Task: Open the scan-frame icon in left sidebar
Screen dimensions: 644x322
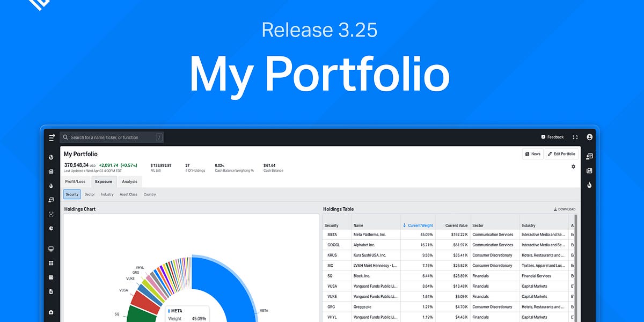Action: click(51, 214)
